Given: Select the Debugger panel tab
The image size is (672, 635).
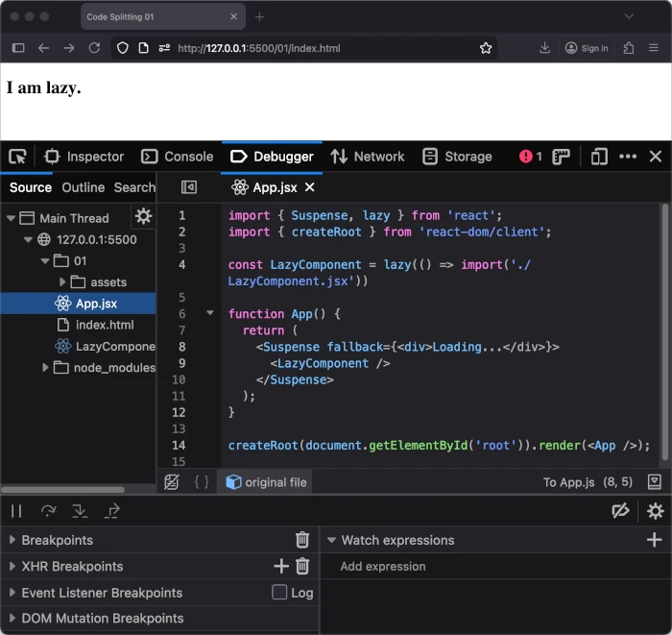Looking at the screenshot, I should 272,157.
